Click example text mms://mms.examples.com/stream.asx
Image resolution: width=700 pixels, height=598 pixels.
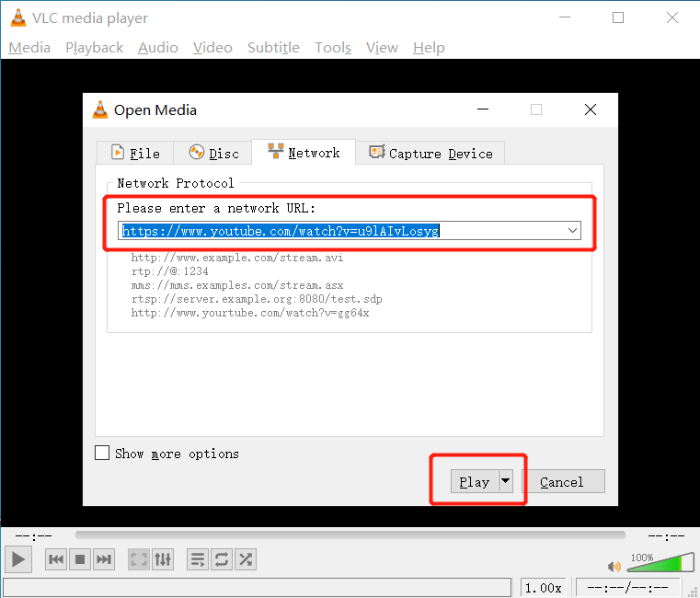(x=237, y=285)
